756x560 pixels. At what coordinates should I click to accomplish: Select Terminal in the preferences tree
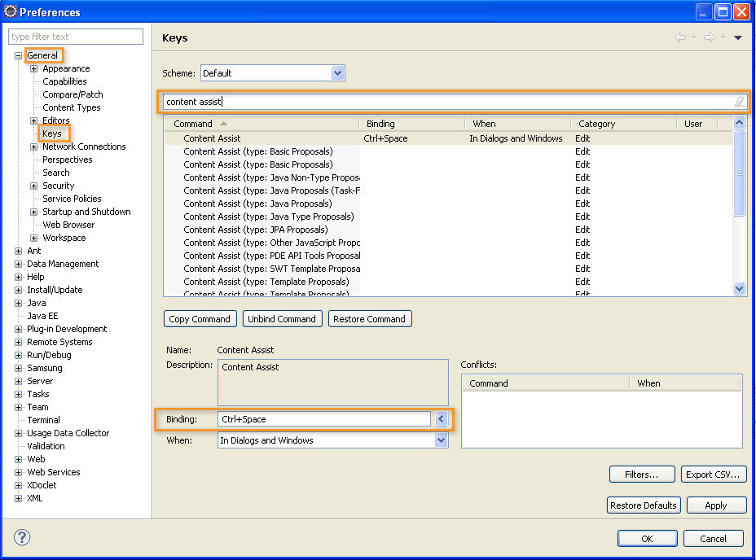(44, 420)
